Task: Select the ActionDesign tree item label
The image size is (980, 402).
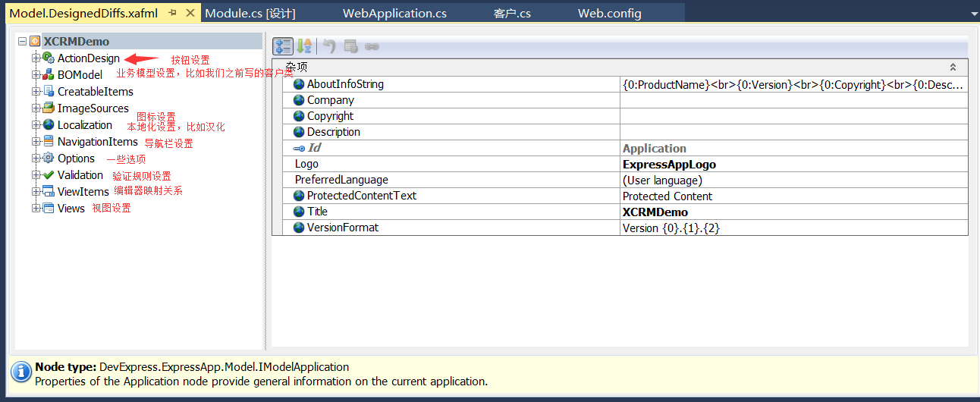Action: point(89,58)
